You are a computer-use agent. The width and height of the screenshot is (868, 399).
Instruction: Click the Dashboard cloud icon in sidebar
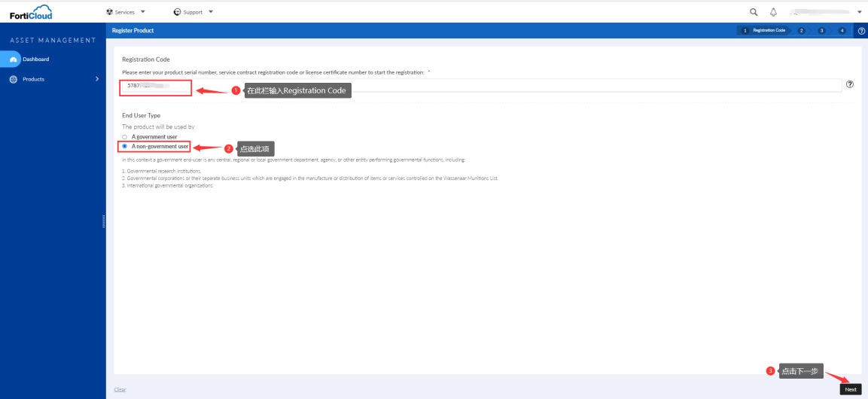click(14, 59)
